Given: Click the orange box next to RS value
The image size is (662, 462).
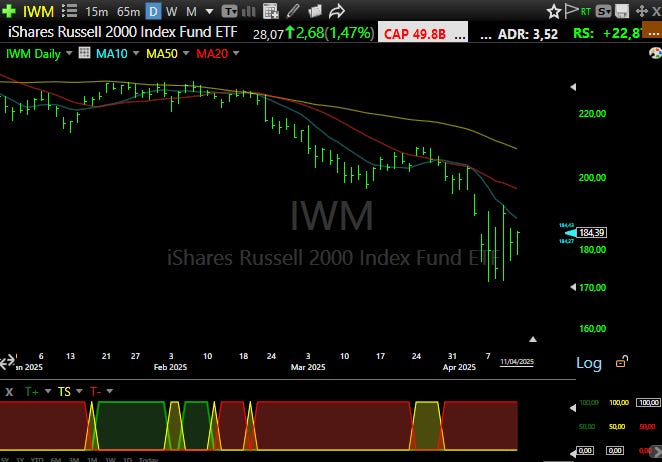Looking at the screenshot, I should [652, 32].
